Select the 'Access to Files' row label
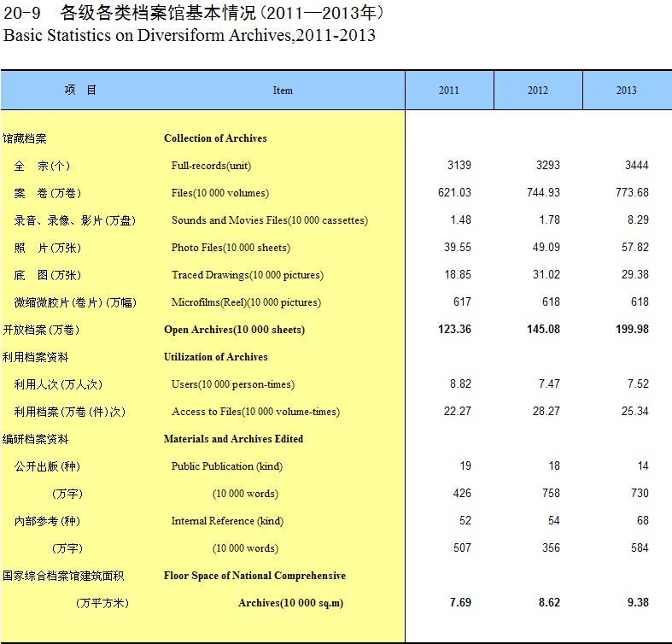The width and height of the screenshot is (672, 644). [255, 412]
